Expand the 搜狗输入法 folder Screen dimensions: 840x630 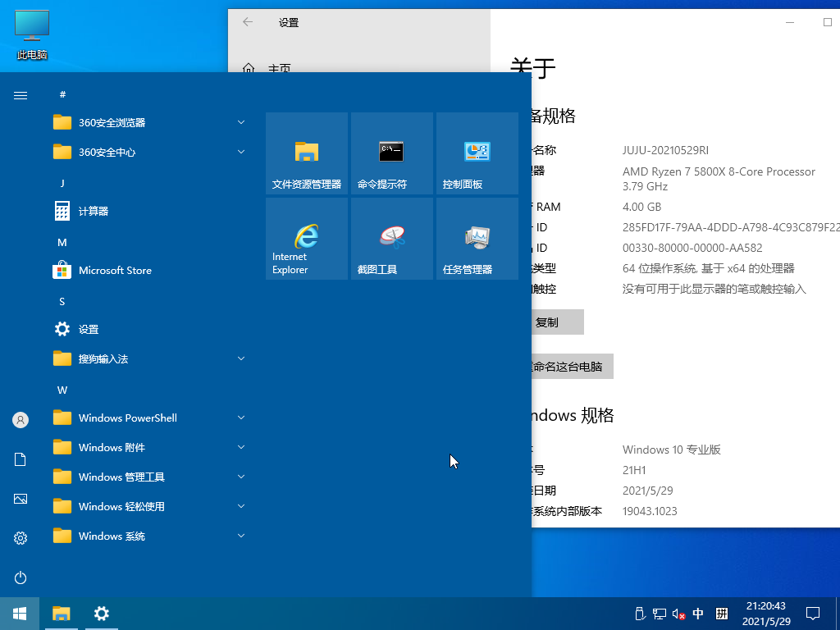point(149,359)
